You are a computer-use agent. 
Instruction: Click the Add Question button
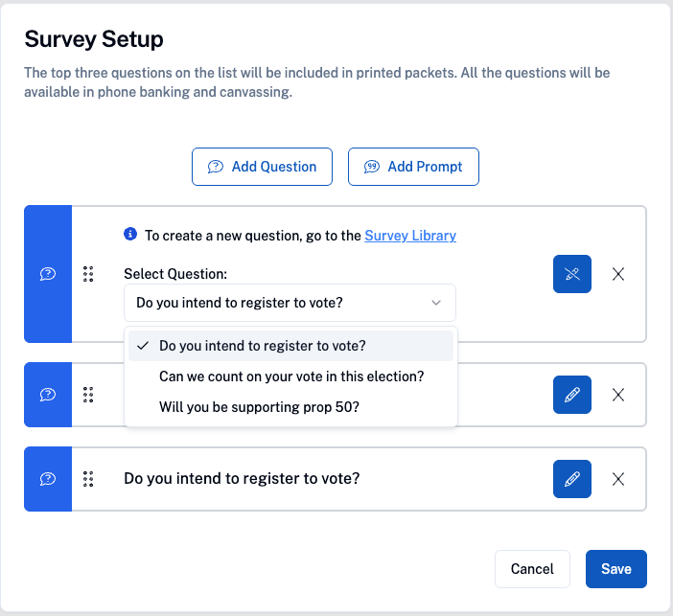click(262, 167)
